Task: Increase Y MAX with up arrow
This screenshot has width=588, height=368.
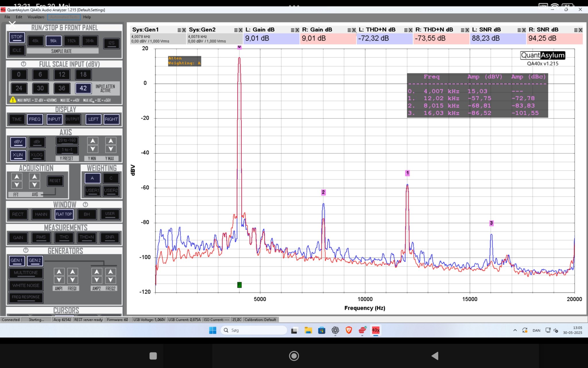Action: pos(111,141)
